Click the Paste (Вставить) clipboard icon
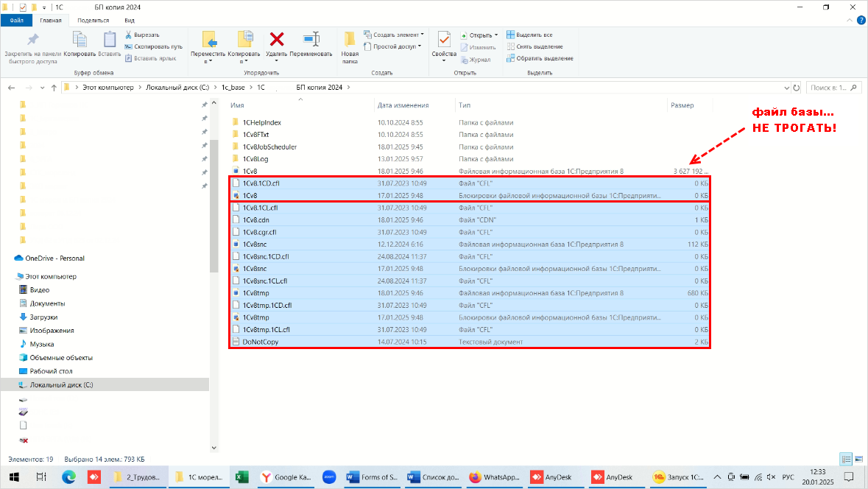 [x=110, y=39]
